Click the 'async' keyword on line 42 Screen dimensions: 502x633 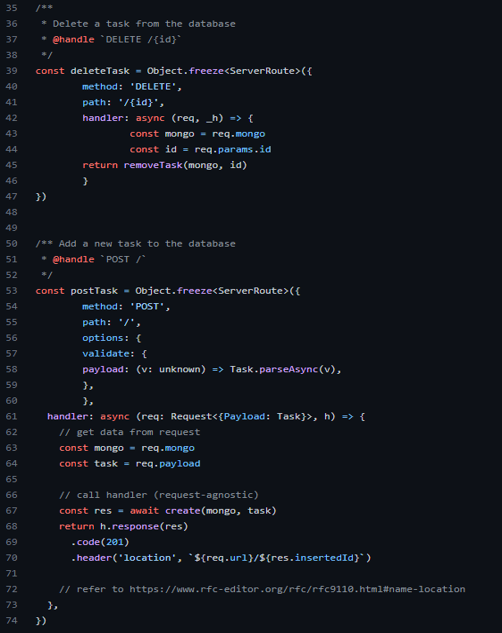[150, 118]
